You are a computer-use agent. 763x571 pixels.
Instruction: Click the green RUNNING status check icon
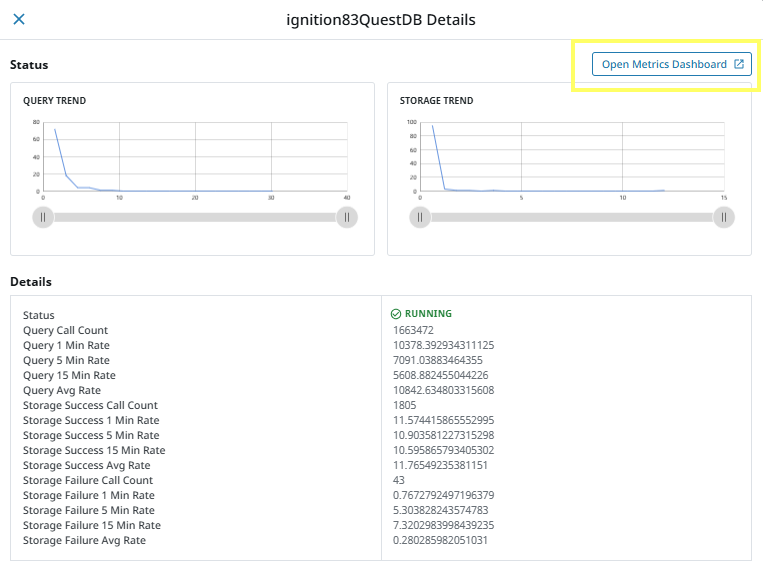point(396,314)
